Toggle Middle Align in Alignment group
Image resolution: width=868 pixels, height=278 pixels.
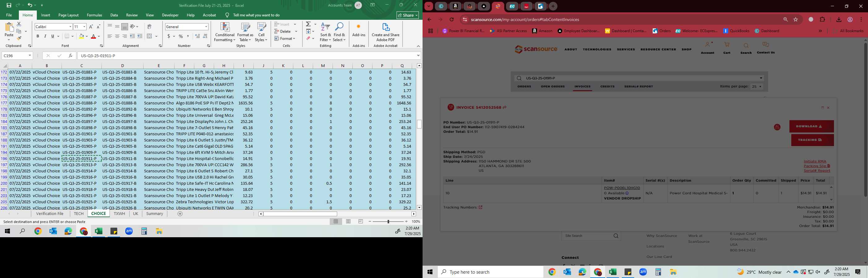tap(117, 27)
